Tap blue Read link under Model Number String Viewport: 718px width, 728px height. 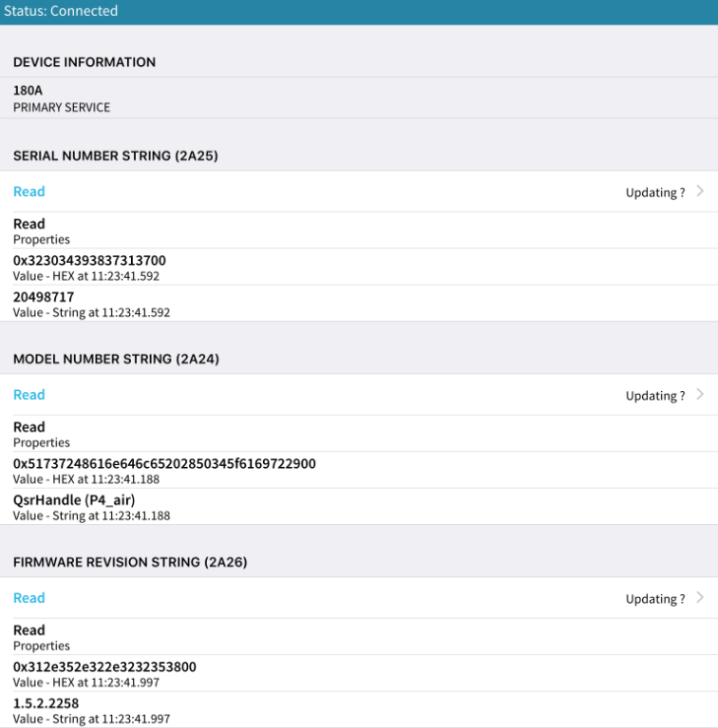[x=30, y=394]
